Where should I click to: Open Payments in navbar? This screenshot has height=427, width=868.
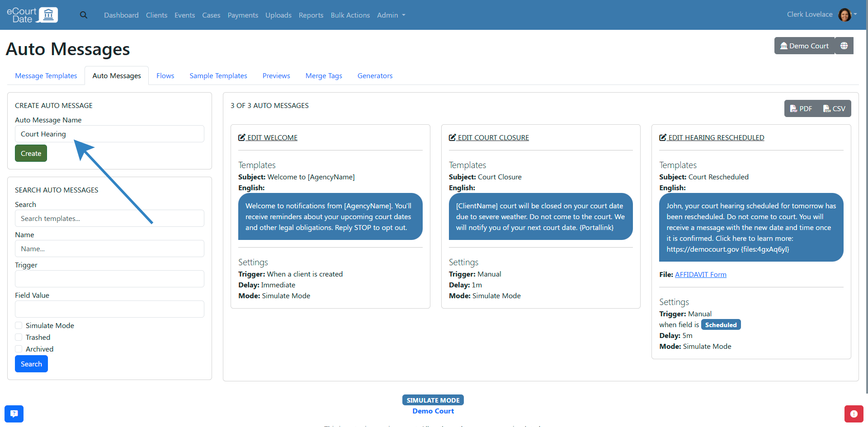243,15
